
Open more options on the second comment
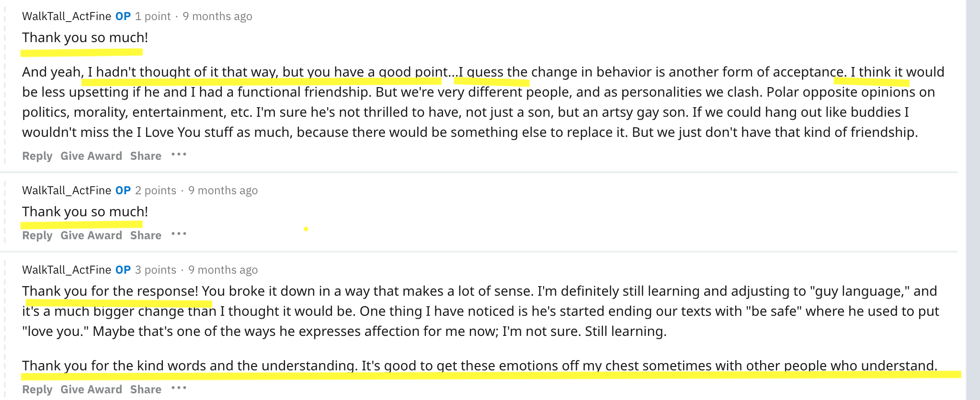179,234
